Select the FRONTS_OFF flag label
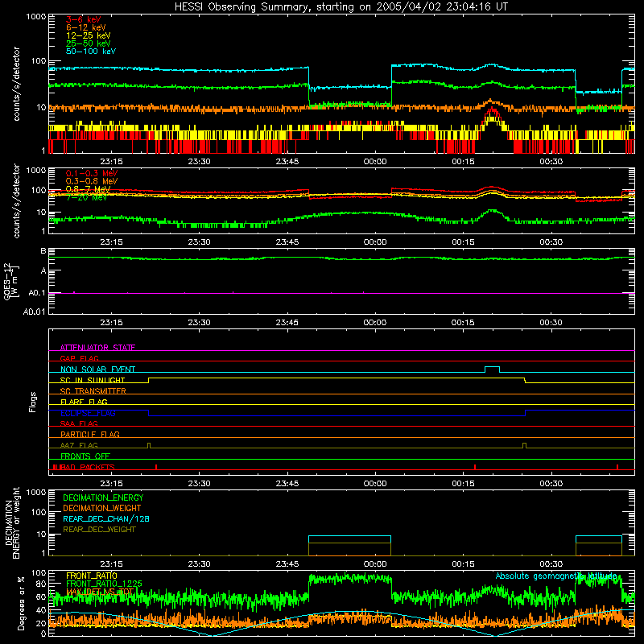Screen dimensions: 644x644 (x=85, y=456)
